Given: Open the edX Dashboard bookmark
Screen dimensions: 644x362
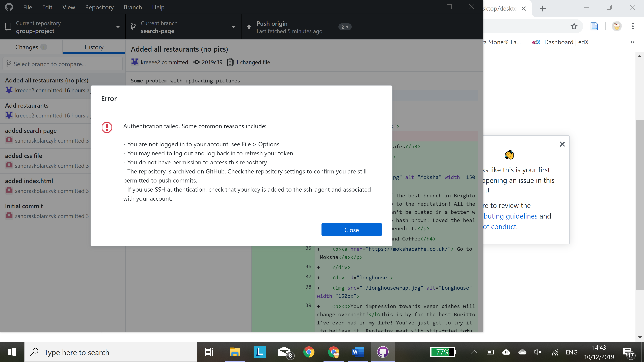Looking at the screenshot, I should click(x=560, y=42).
